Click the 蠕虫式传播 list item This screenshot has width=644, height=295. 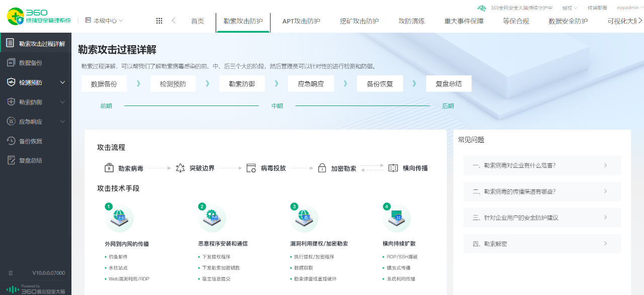click(x=398, y=268)
